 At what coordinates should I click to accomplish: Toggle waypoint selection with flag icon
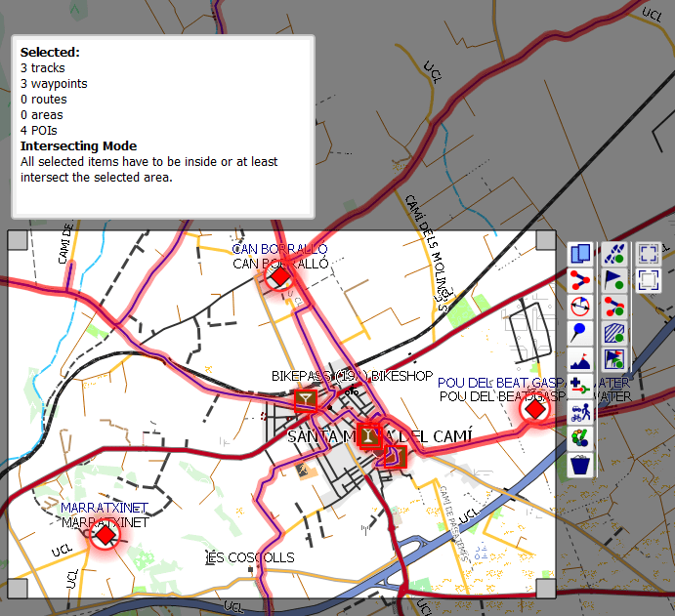click(x=614, y=280)
